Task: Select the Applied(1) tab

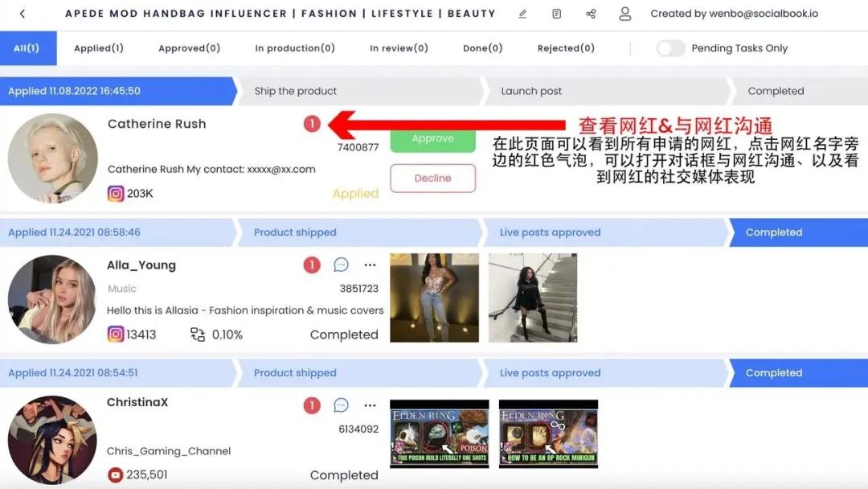Action: click(99, 48)
